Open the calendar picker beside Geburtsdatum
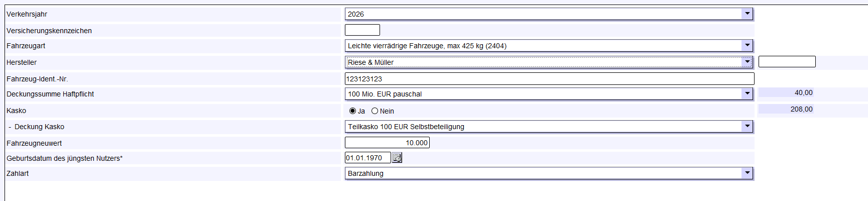This screenshot has height=201, width=868. coord(397,158)
